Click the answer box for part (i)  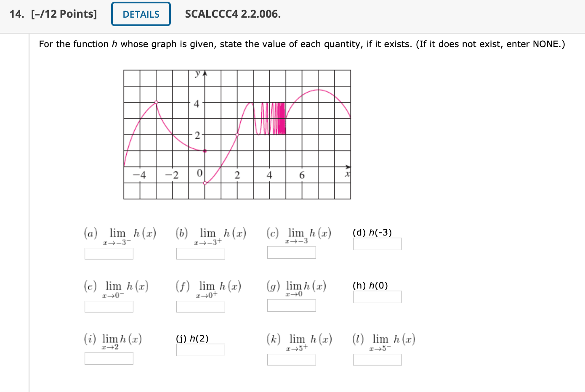point(109,359)
